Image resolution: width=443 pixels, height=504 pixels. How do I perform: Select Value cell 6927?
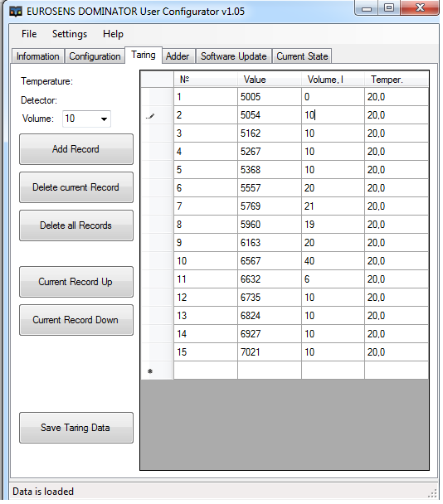point(270,333)
